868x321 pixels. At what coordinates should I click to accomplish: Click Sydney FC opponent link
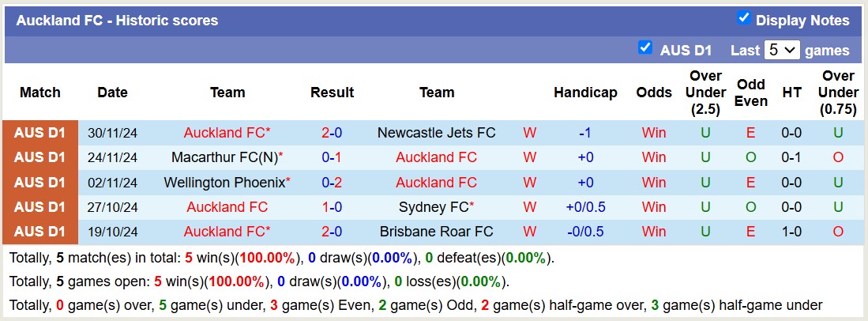click(434, 207)
